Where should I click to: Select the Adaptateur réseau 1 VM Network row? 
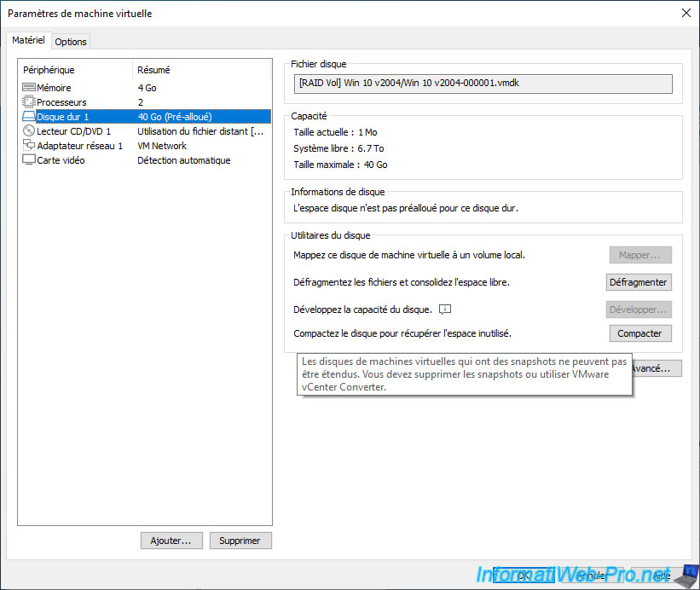[85, 146]
